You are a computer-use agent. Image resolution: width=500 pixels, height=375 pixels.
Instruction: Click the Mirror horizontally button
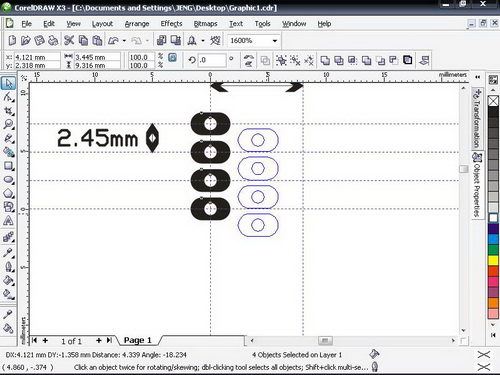click(x=248, y=57)
